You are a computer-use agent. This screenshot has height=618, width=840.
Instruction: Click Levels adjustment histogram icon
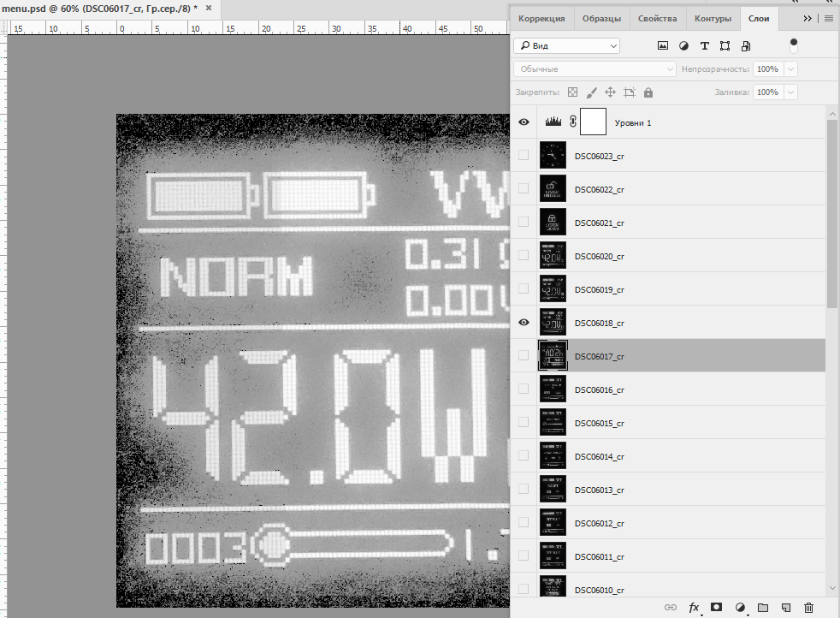(553, 122)
